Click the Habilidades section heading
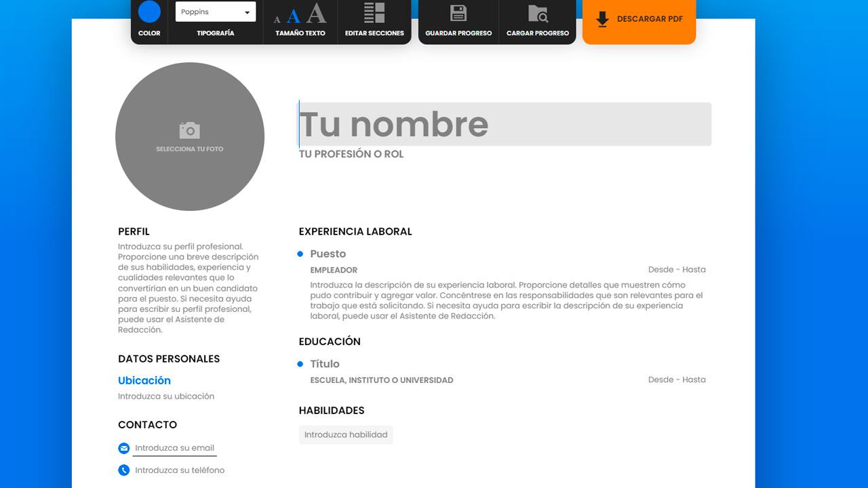Viewport: 868px width, 488px height. coord(332,410)
